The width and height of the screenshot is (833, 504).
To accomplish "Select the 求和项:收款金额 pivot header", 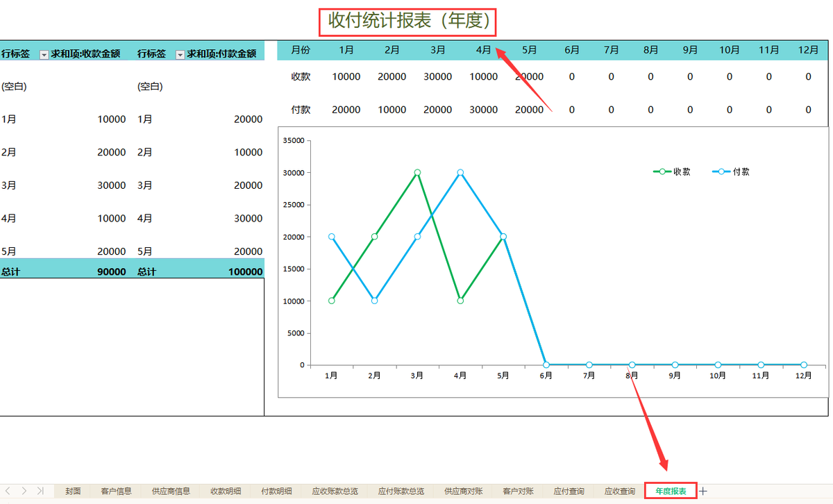I will coord(85,53).
